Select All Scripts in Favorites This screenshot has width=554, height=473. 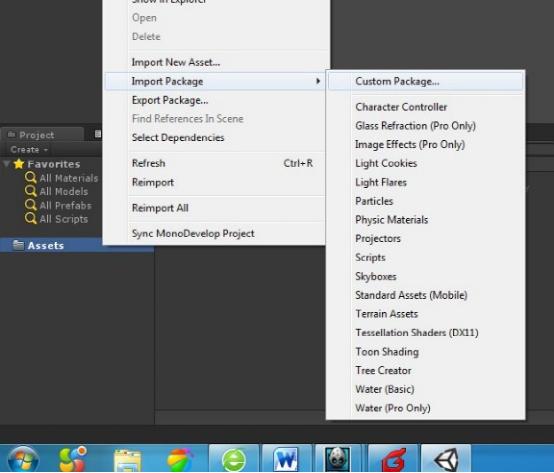64,219
